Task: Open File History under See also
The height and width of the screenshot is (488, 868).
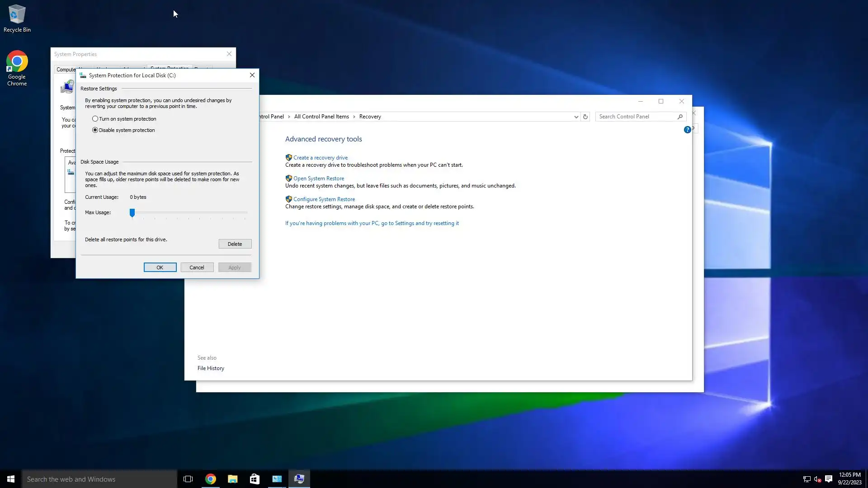Action: [211, 368]
